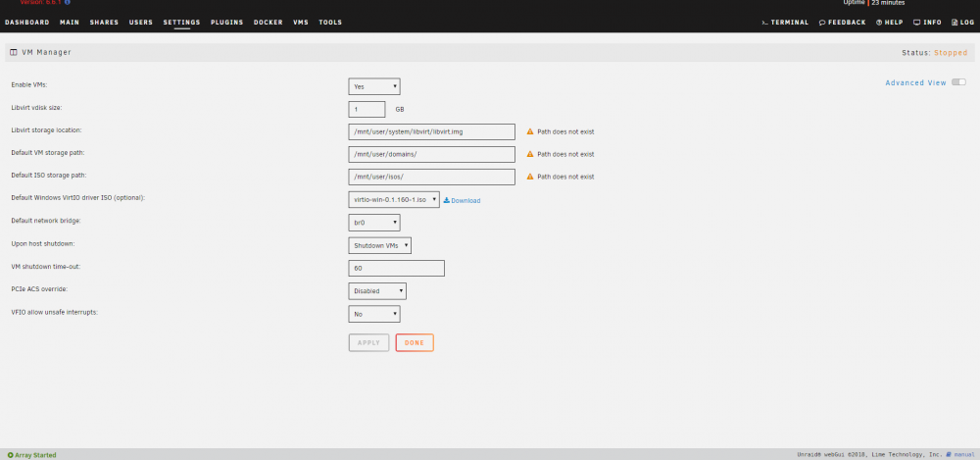The image size is (980, 460).
Task: Click the Libvirt vdisk size field
Action: [x=367, y=109]
